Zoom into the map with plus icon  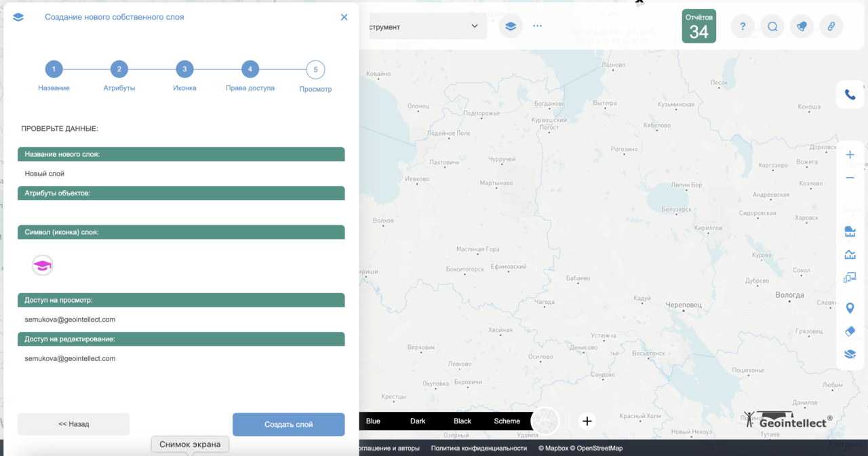tap(850, 154)
